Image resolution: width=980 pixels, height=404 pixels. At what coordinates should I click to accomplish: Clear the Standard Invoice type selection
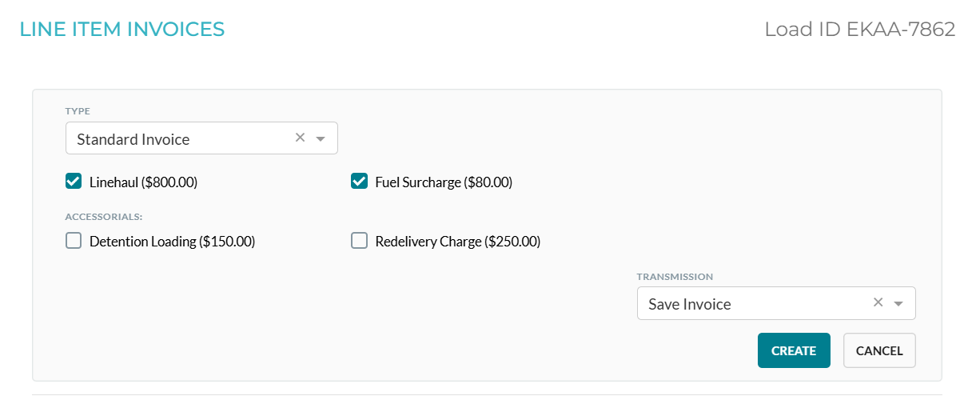pyautogui.click(x=300, y=138)
